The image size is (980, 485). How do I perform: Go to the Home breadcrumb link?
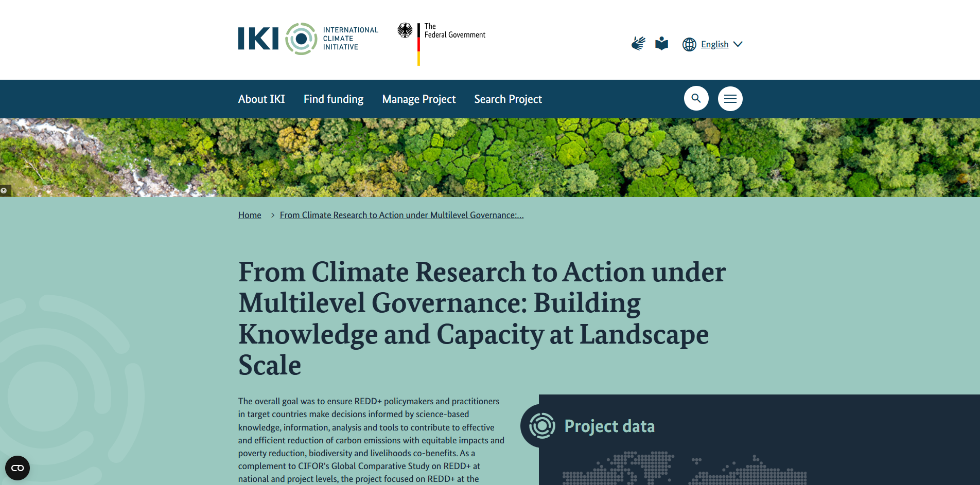pos(250,215)
